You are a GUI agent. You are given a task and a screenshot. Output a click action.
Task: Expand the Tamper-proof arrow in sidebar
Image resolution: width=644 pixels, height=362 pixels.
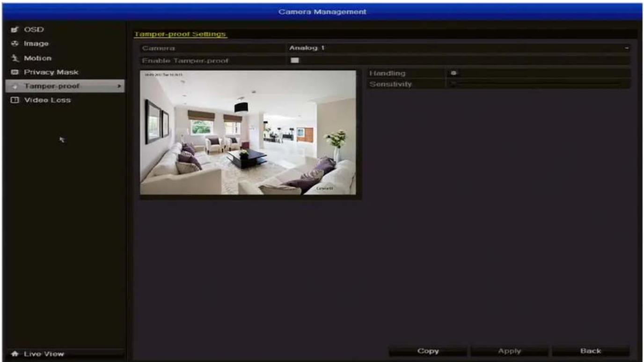point(119,87)
